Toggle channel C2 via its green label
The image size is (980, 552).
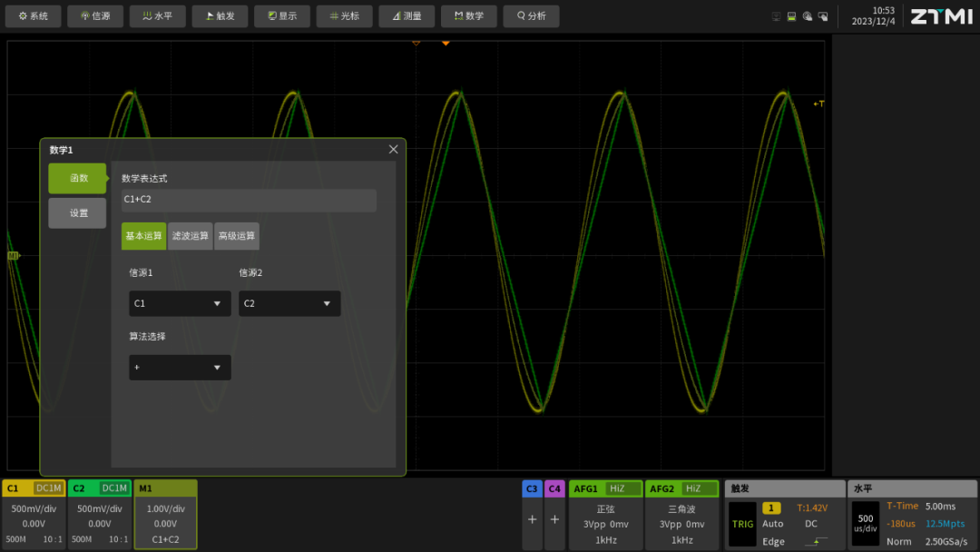79,488
